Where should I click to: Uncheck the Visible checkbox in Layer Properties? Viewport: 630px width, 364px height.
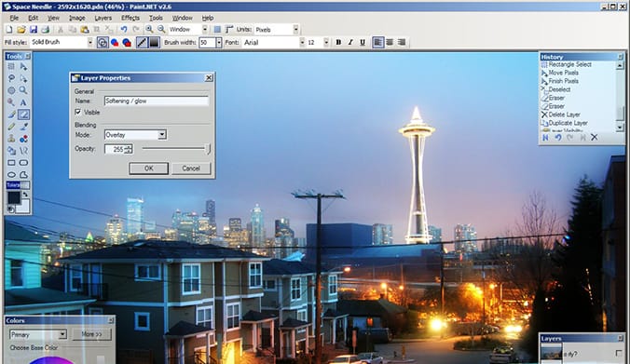click(x=78, y=113)
